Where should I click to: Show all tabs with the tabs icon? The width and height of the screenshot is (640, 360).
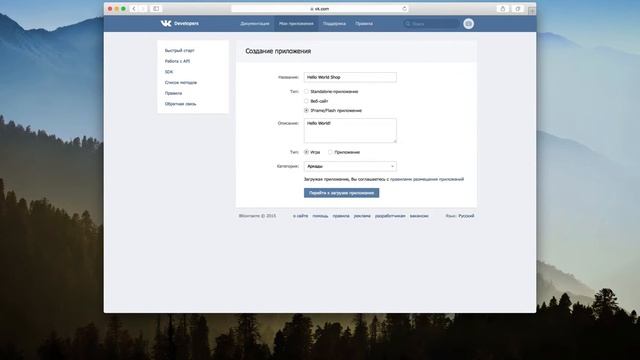click(x=518, y=9)
